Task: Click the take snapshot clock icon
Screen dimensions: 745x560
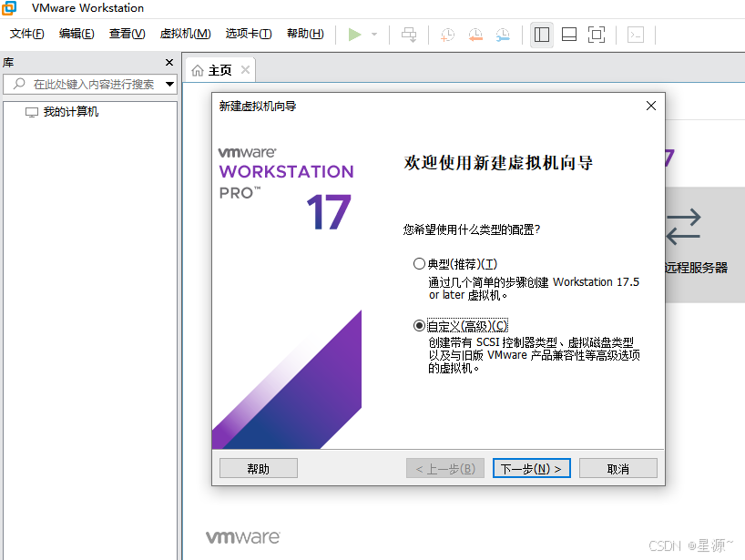Action: (447, 35)
